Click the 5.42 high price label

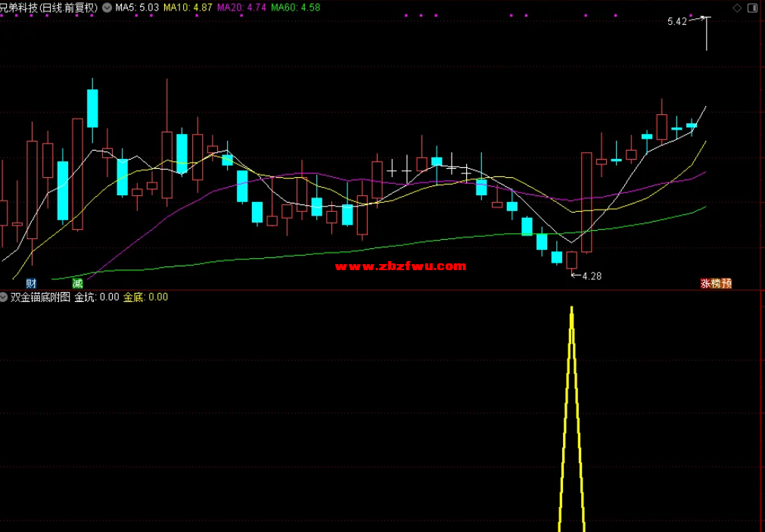[x=676, y=21]
